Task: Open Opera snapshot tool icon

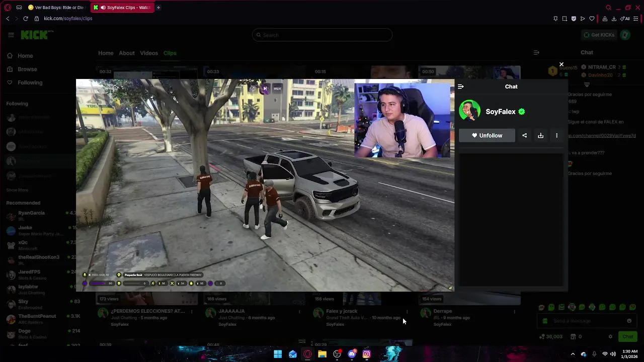Action: [x=565, y=19]
